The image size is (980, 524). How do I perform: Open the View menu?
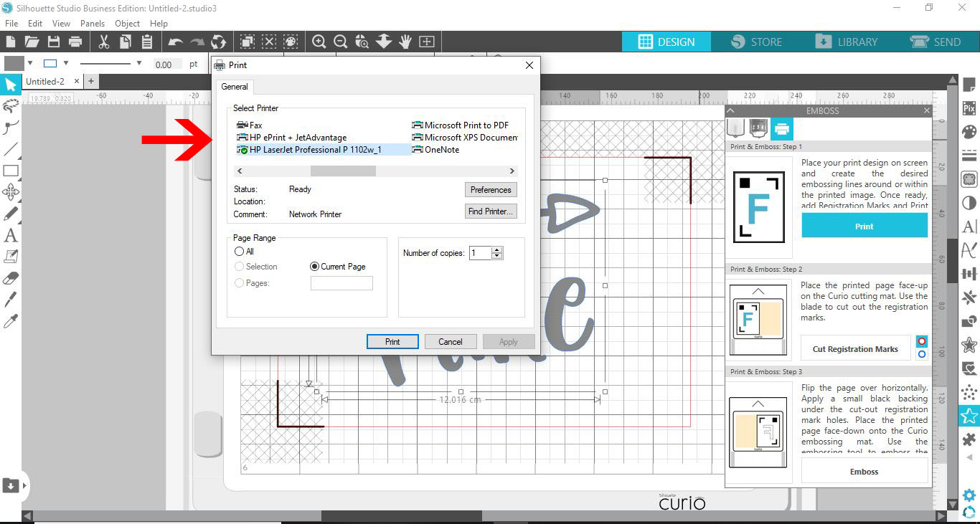tap(61, 24)
